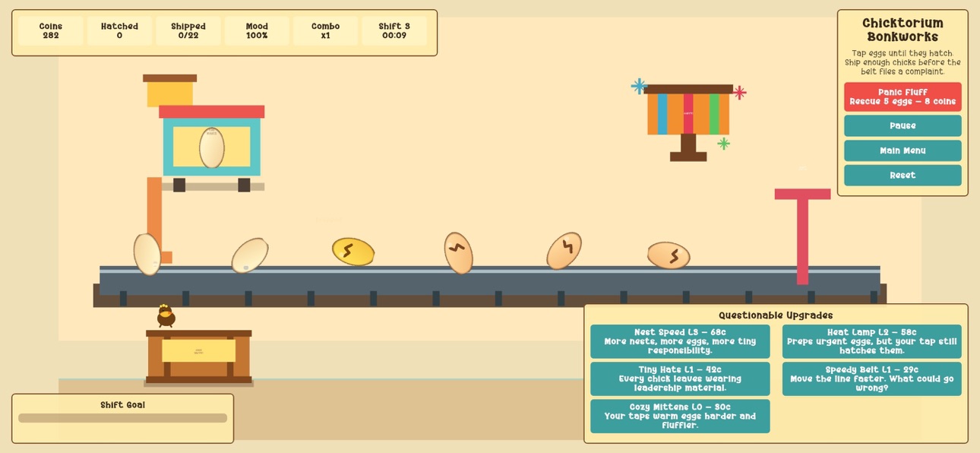
Task: Click the Questionable Upgrades heading
Action: pos(776,315)
